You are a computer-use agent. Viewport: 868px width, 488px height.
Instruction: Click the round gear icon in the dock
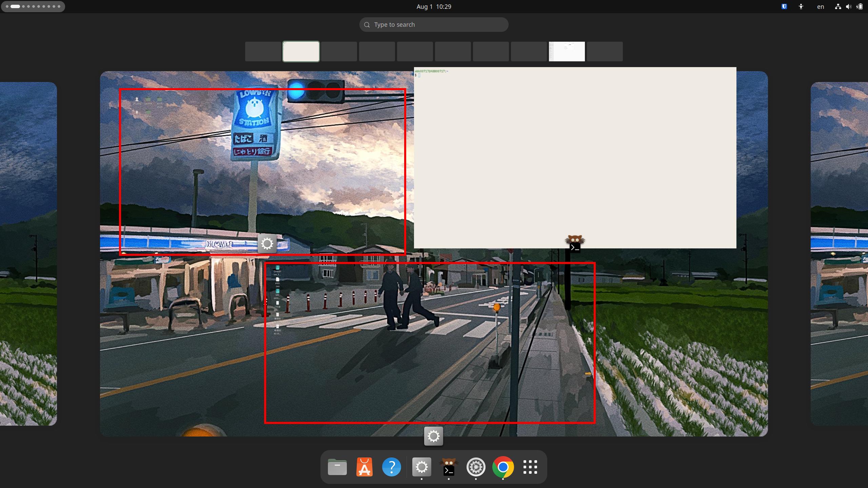[x=476, y=467]
